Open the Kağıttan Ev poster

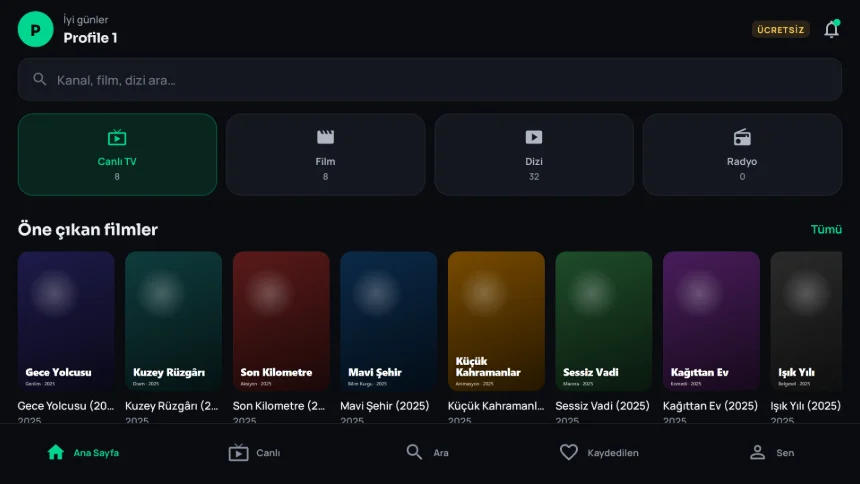711,321
